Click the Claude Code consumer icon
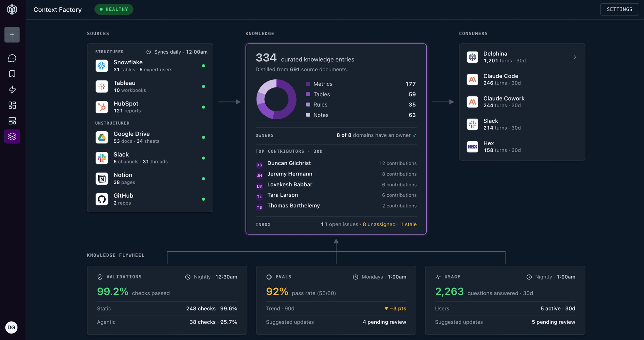The image size is (644, 340). [473, 79]
